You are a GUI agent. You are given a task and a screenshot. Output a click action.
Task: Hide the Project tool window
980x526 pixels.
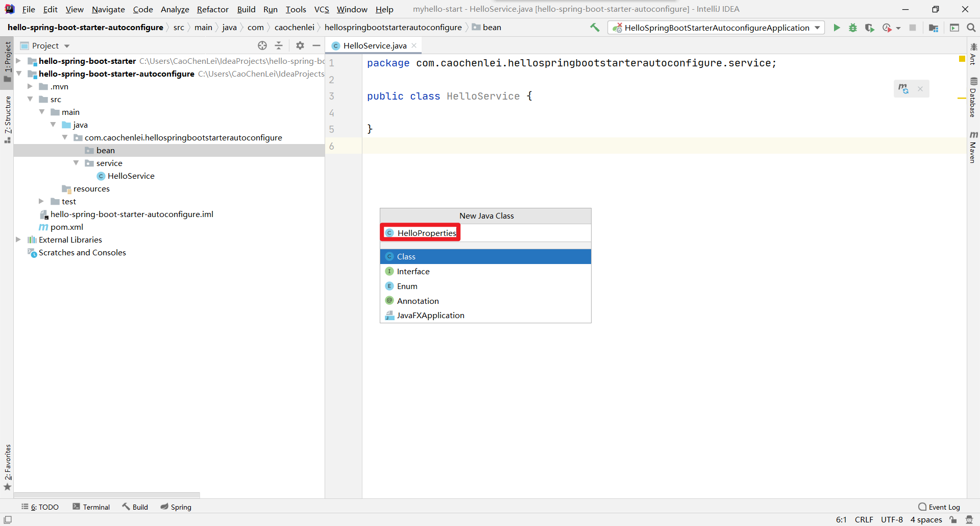coord(316,45)
